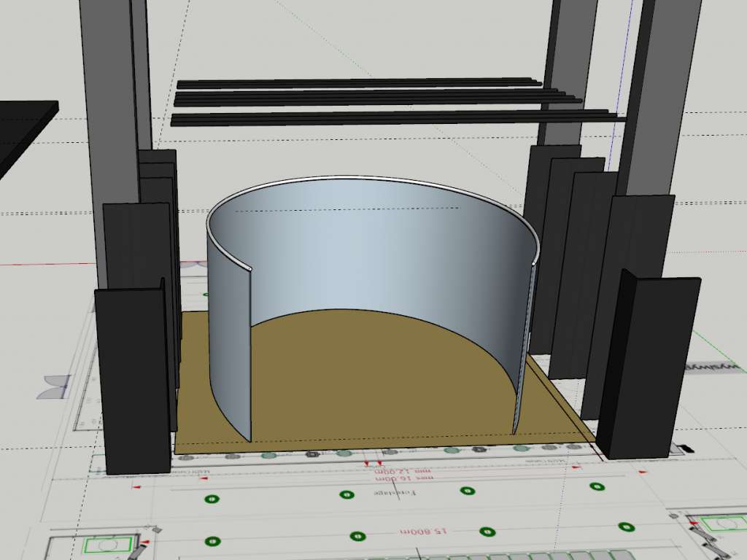Click the green rectangle symbol at bottom-left
747x560 pixels.
(102, 545)
